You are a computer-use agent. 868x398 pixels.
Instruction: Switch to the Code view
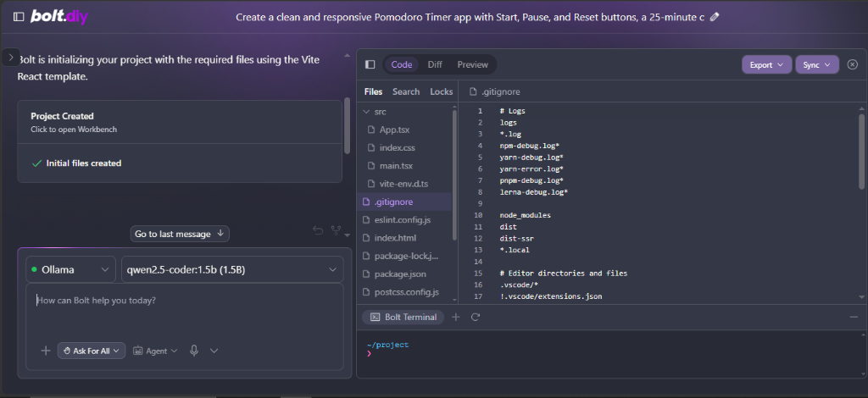pyautogui.click(x=401, y=64)
